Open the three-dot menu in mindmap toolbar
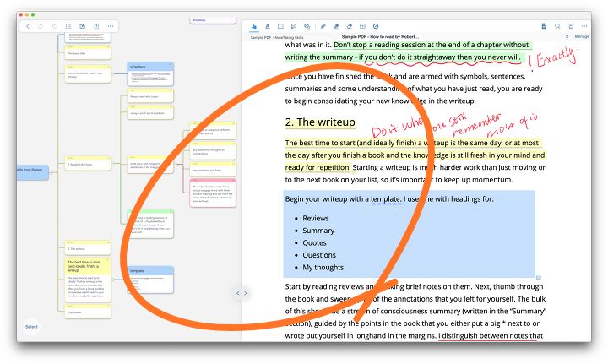Image resolution: width=608 pixels, height=364 pixels. (x=111, y=26)
